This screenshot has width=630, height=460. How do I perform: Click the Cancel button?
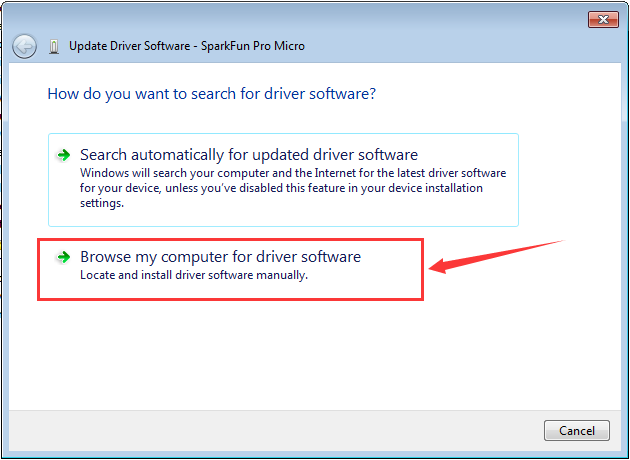577,431
